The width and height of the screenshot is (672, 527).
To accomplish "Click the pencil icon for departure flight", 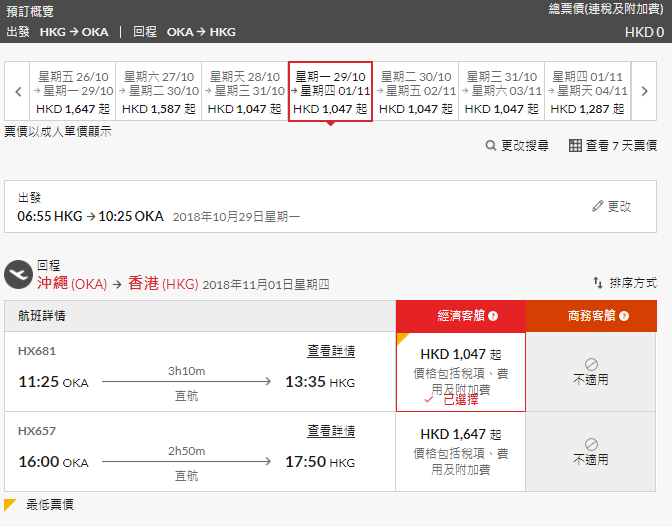I will [597, 206].
